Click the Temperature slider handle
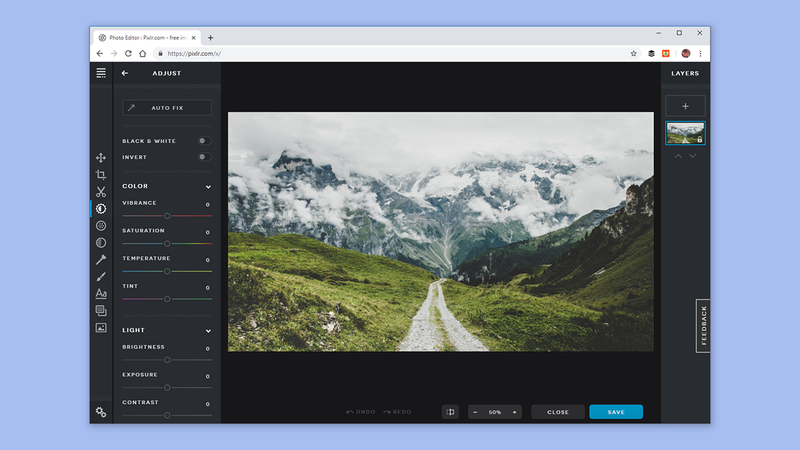This screenshot has height=450, width=800. click(167, 271)
